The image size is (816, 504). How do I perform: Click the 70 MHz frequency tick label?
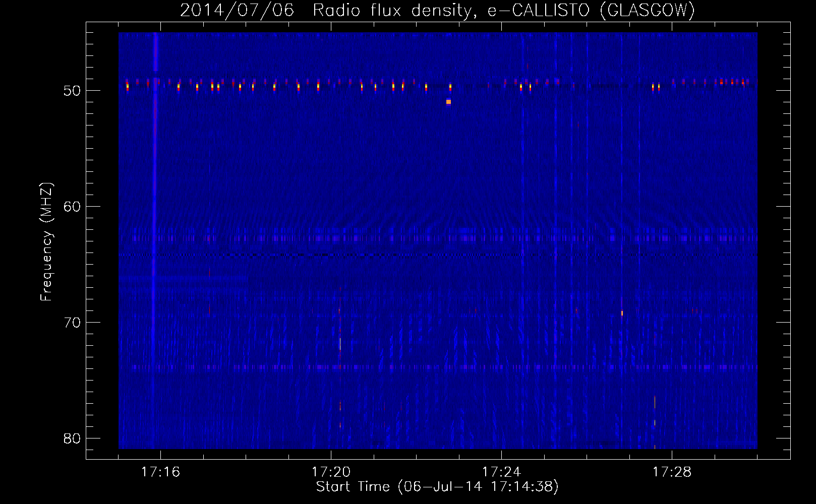click(72, 323)
